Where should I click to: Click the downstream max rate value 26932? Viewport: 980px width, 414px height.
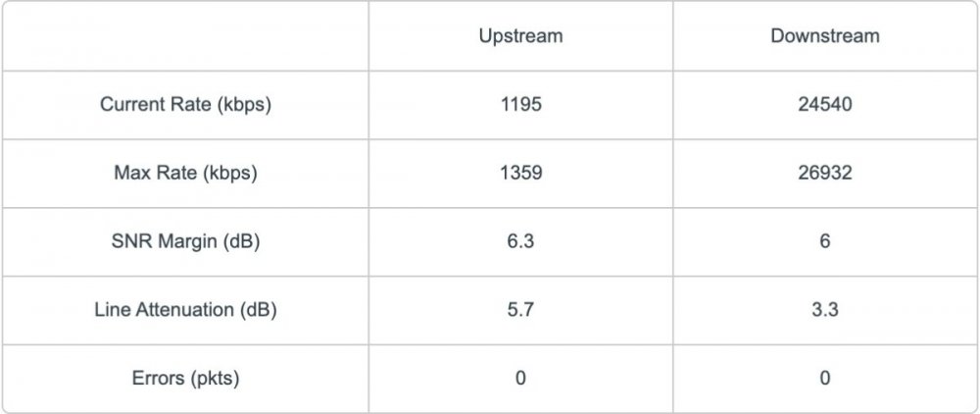click(x=824, y=173)
